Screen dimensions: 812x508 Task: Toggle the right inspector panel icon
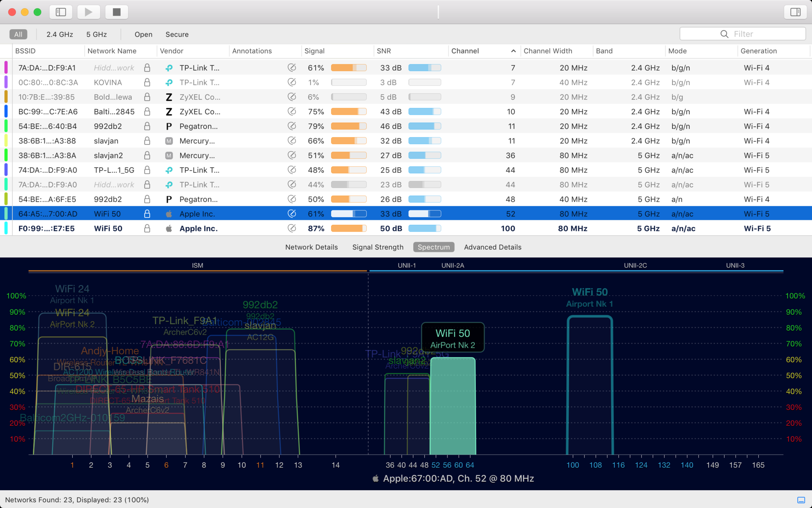795,12
